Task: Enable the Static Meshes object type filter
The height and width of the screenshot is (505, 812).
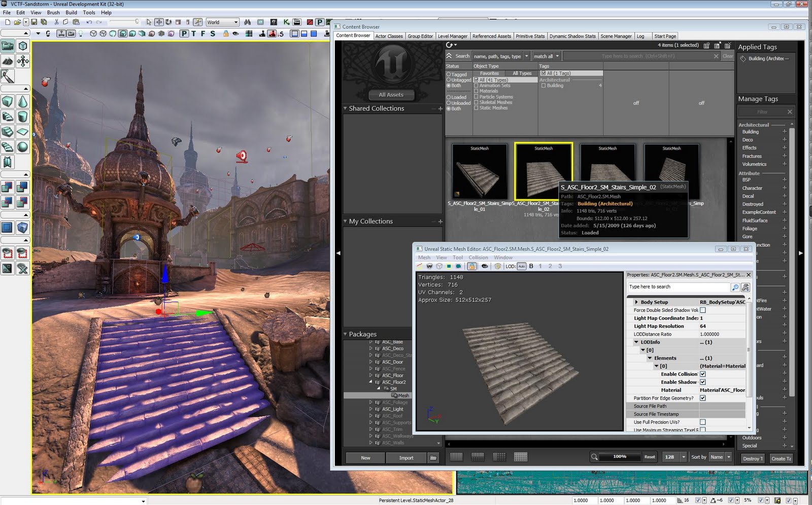Action: point(476,107)
